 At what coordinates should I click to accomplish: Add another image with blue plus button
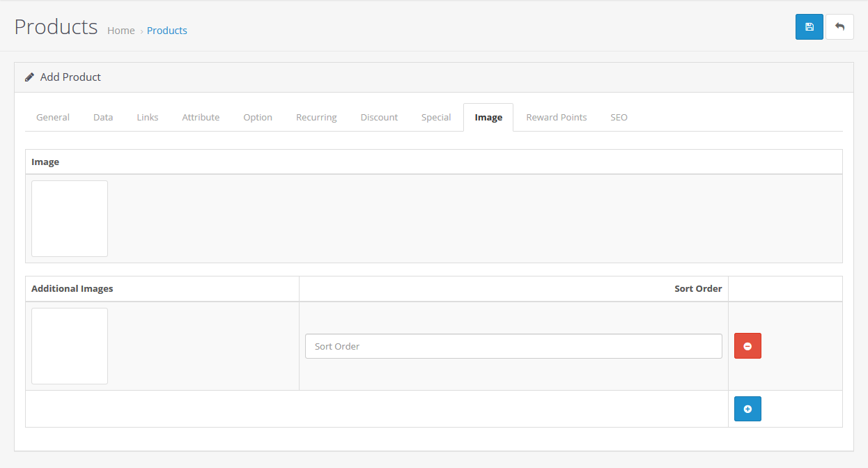(x=747, y=409)
